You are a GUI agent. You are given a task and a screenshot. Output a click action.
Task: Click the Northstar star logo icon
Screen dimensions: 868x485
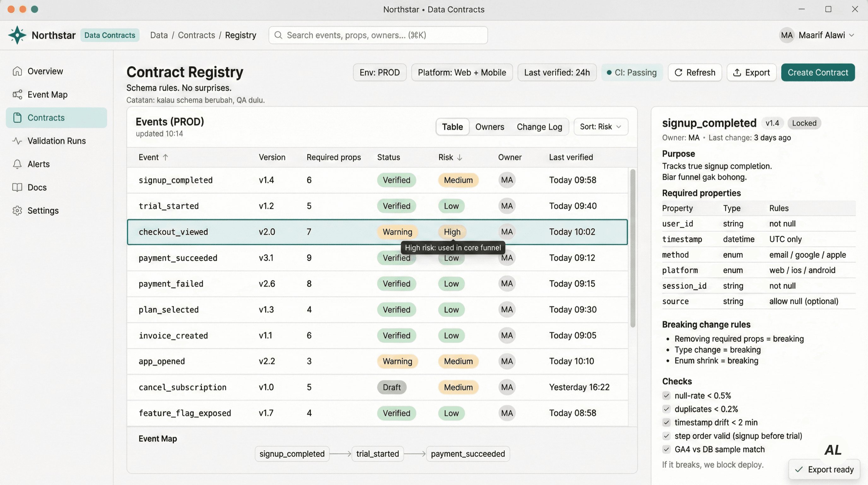(17, 35)
